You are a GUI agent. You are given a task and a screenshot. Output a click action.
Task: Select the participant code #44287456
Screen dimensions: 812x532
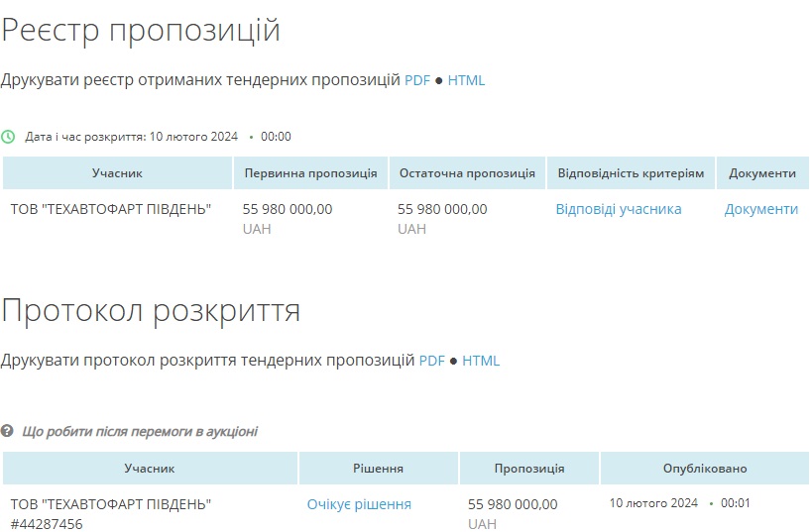[47, 524]
